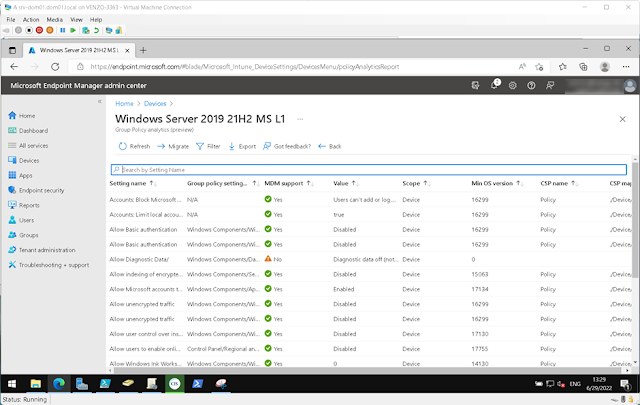Click the account avatar in portal header
Screen dimensions: 640x405
pyautogui.click(x=630, y=85)
